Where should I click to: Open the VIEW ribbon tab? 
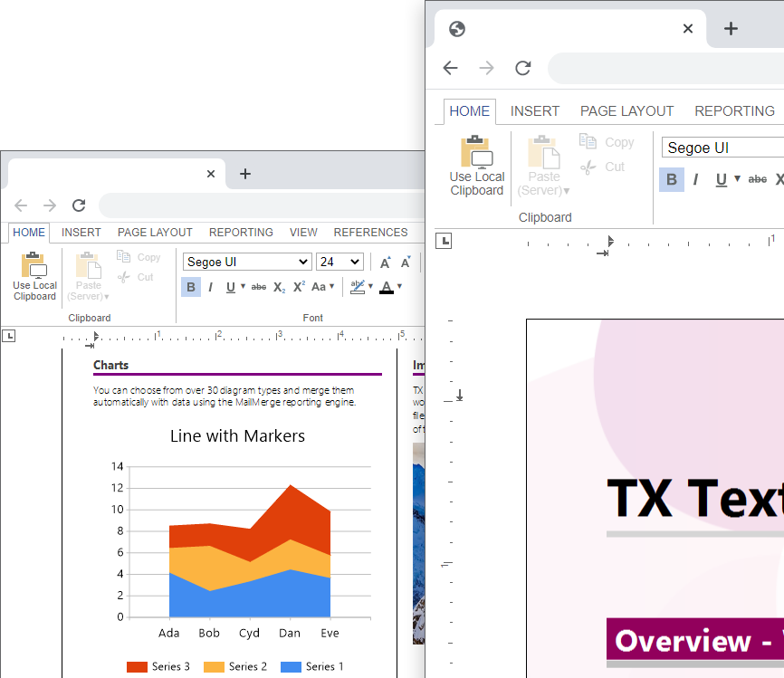point(303,233)
